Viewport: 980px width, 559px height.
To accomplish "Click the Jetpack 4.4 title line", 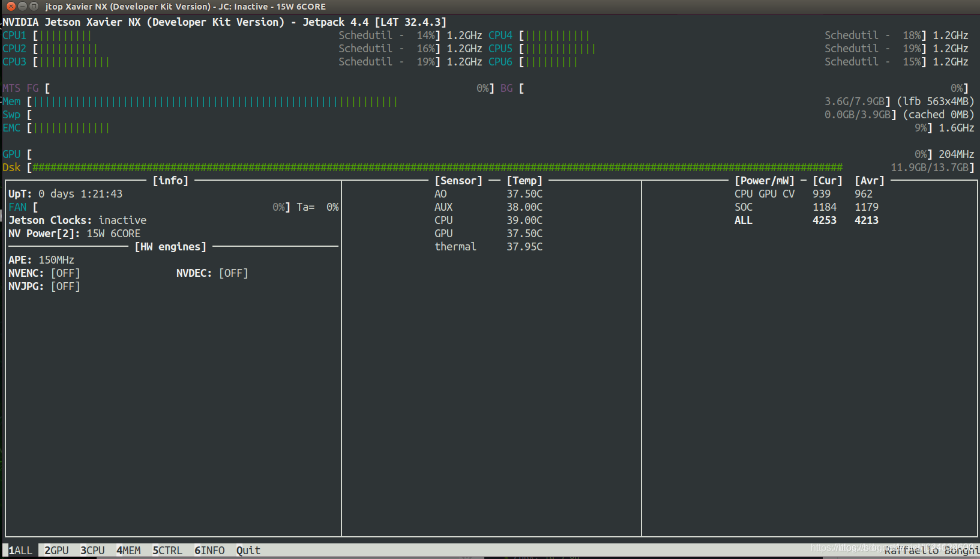I will point(224,22).
